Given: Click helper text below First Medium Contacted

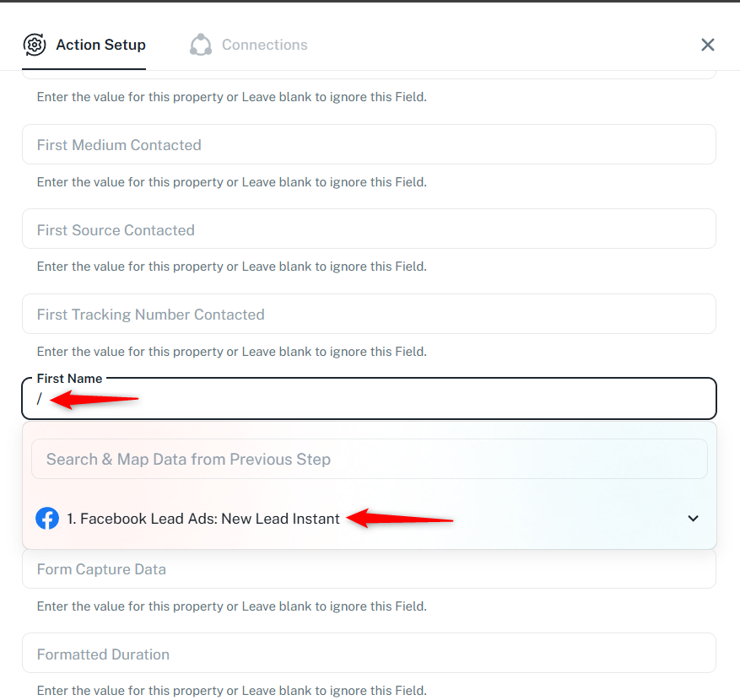Looking at the screenshot, I should 231,182.
